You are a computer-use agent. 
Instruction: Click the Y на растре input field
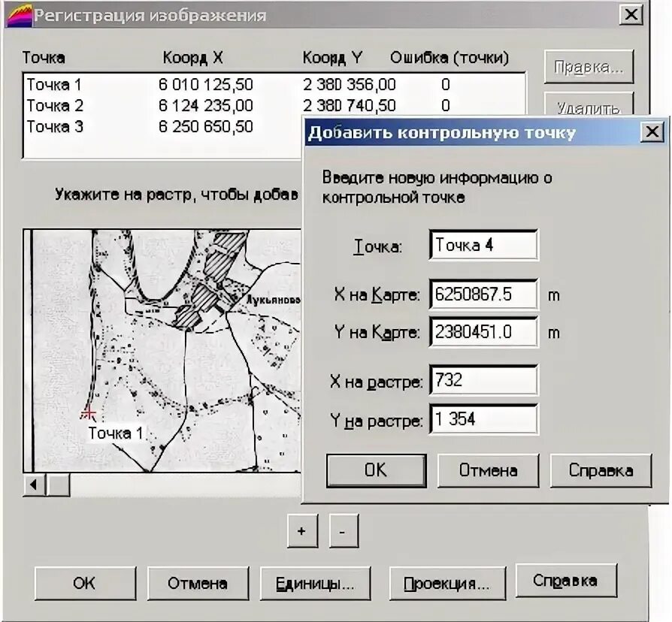(483, 419)
